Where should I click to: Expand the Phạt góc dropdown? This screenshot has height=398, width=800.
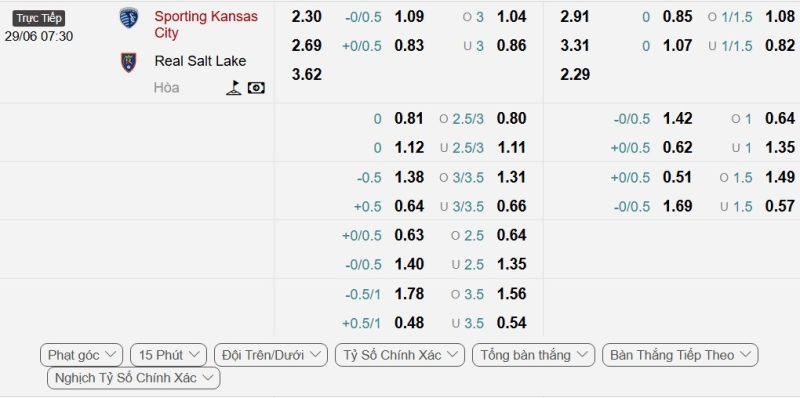[x=82, y=355]
